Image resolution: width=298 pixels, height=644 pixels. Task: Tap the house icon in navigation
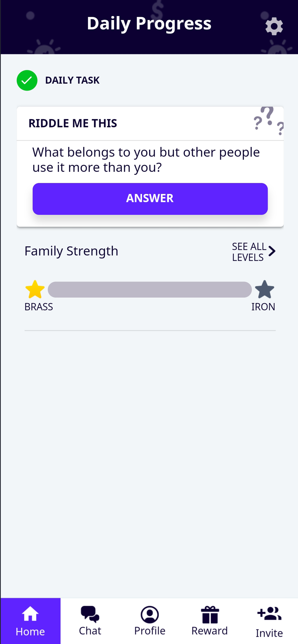click(x=30, y=614)
